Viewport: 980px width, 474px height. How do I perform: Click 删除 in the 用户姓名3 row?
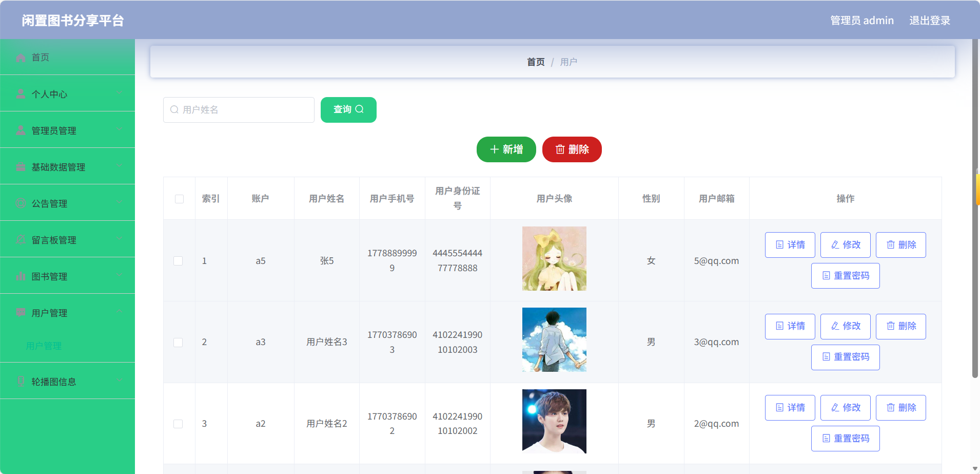[x=901, y=327]
